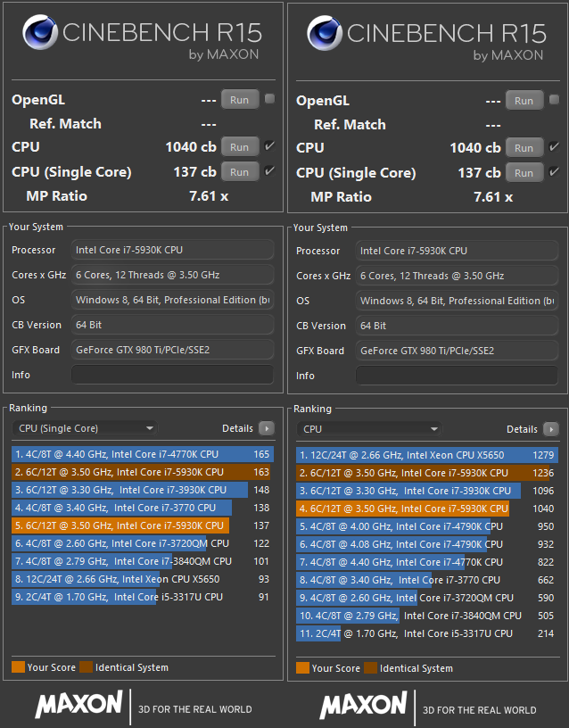This screenshot has width=569, height=728.
Task: Select i7-4790K row scoring 950
Action: tap(427, 526)
